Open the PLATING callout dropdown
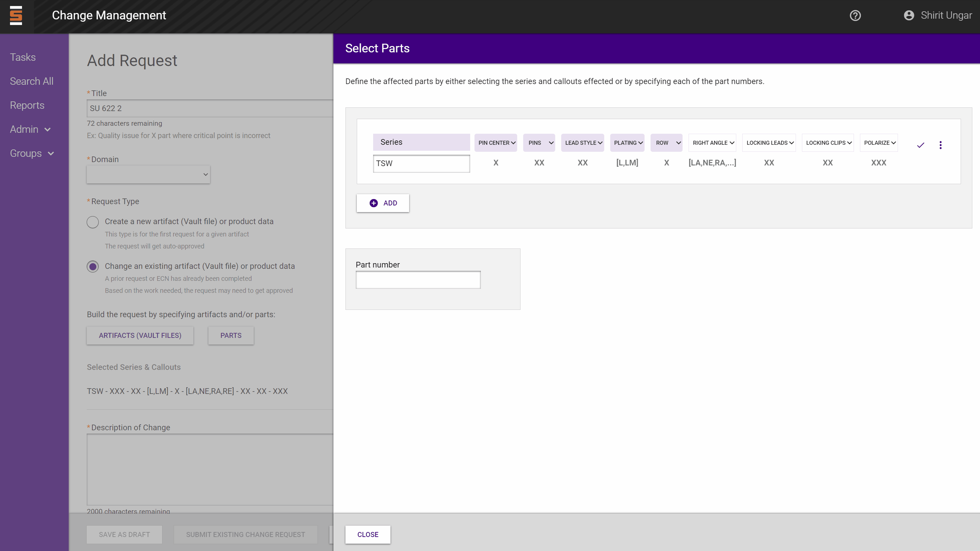 627,143
